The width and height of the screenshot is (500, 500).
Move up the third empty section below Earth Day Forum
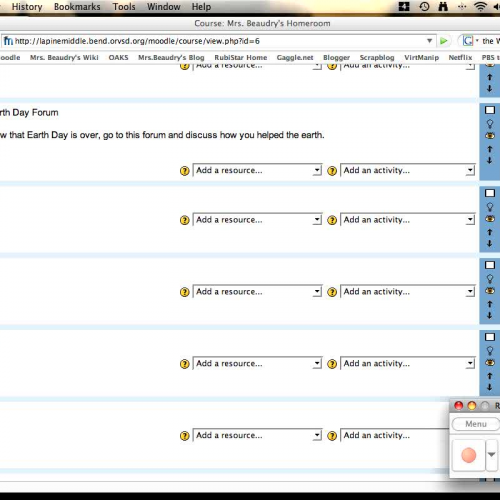pyautogui.click(x=490, y=376)
